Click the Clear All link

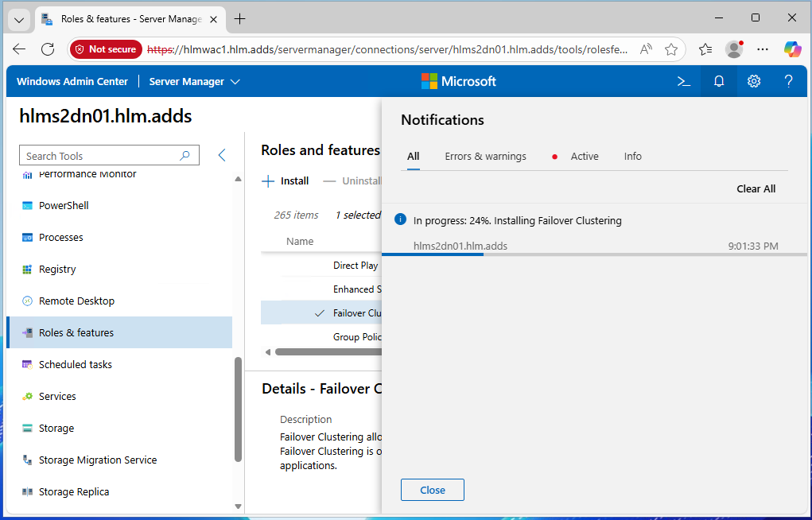[x=756, y=188]
